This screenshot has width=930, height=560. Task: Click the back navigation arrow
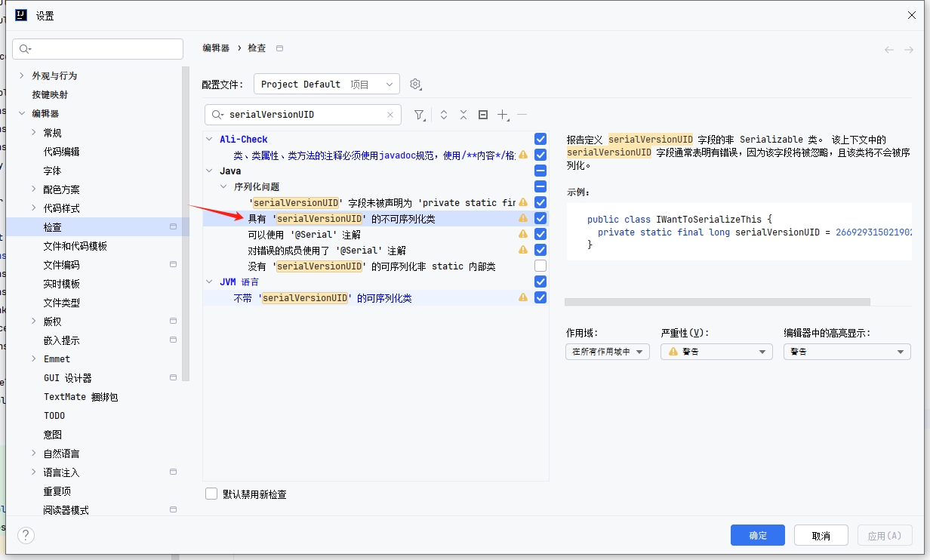(x=889, y=49)
